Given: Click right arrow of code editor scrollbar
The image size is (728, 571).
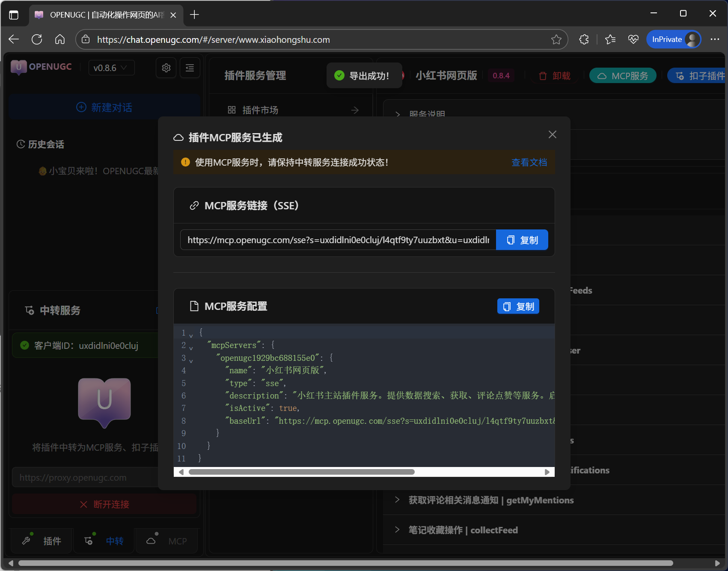Looking at the screenshot, I should (547, 472).
